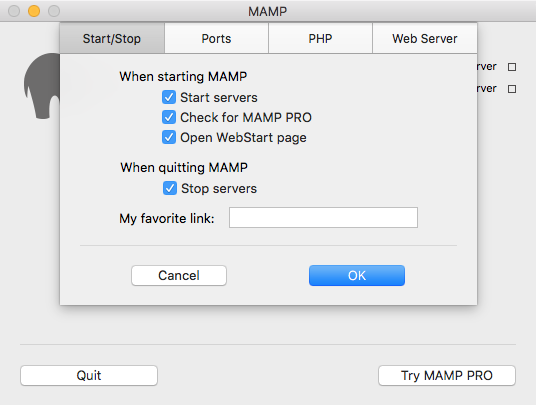
Task: Click the gray zoom window button
Action: click(54, 11)
